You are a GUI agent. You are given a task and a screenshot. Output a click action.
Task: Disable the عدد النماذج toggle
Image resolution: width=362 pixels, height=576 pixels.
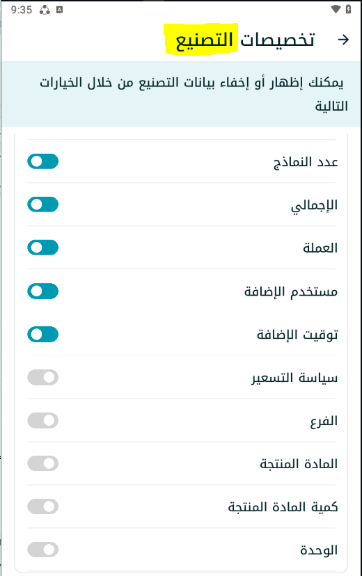click(43, 162)
